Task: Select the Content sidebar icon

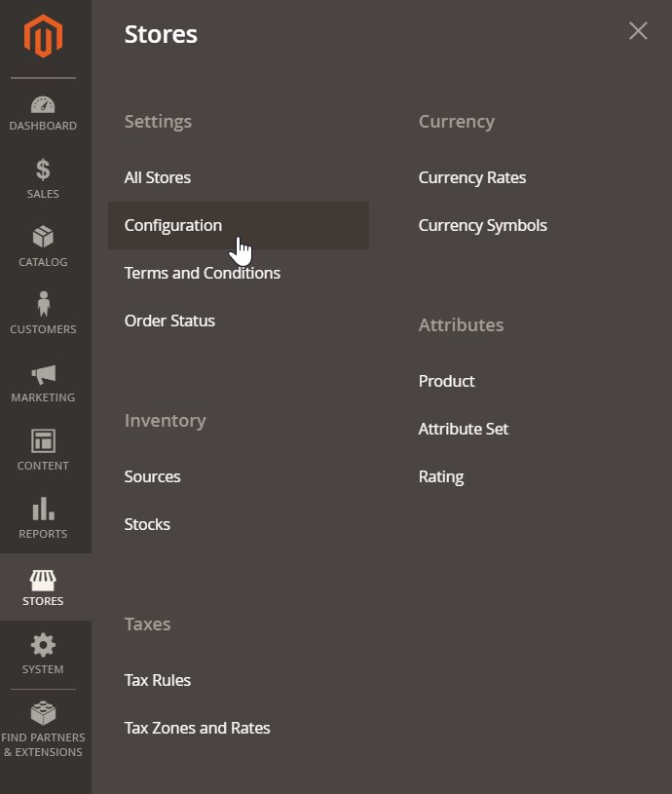Action: click(43, 449)
